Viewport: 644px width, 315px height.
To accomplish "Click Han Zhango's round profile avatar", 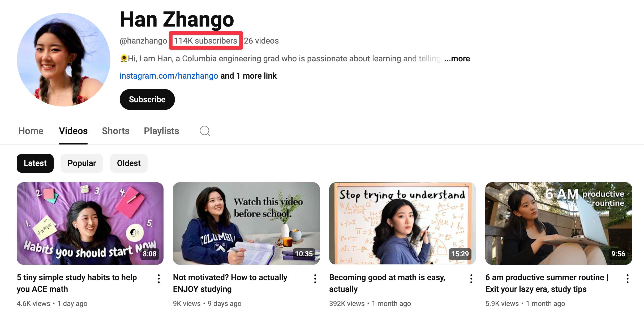I will [63, 60].
